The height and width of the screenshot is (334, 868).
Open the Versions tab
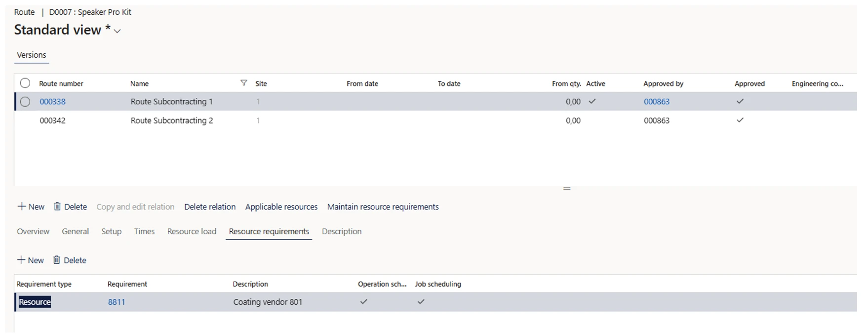coord(31,55)
